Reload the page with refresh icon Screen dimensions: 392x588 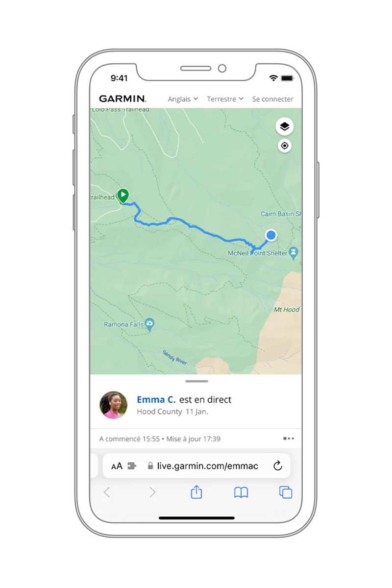[278, 466]
